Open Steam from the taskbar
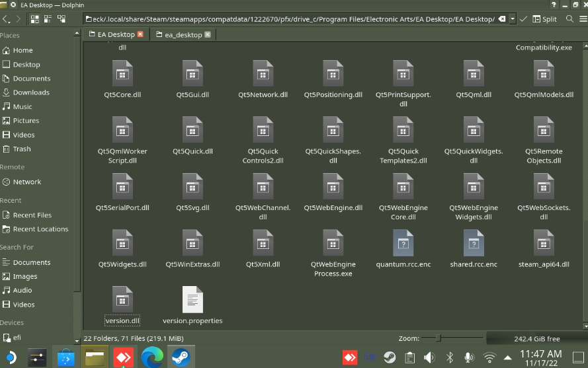 [x=181, y=357]
